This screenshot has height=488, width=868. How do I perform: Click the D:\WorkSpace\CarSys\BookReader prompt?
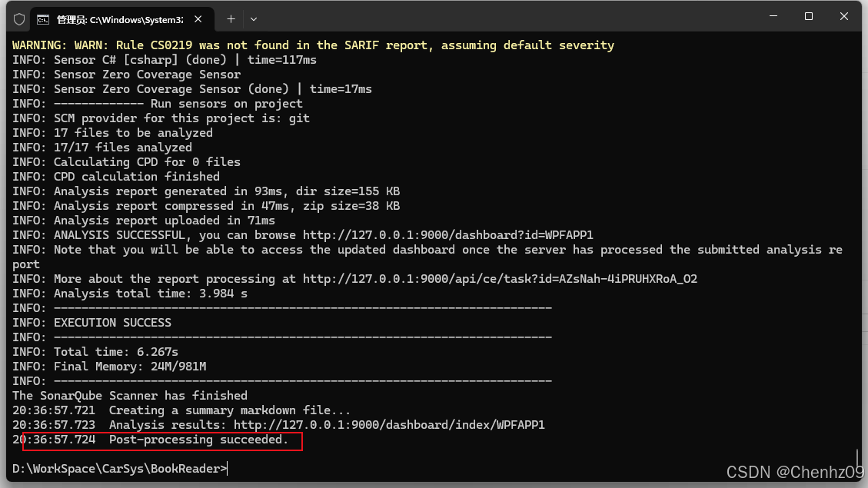120,469
